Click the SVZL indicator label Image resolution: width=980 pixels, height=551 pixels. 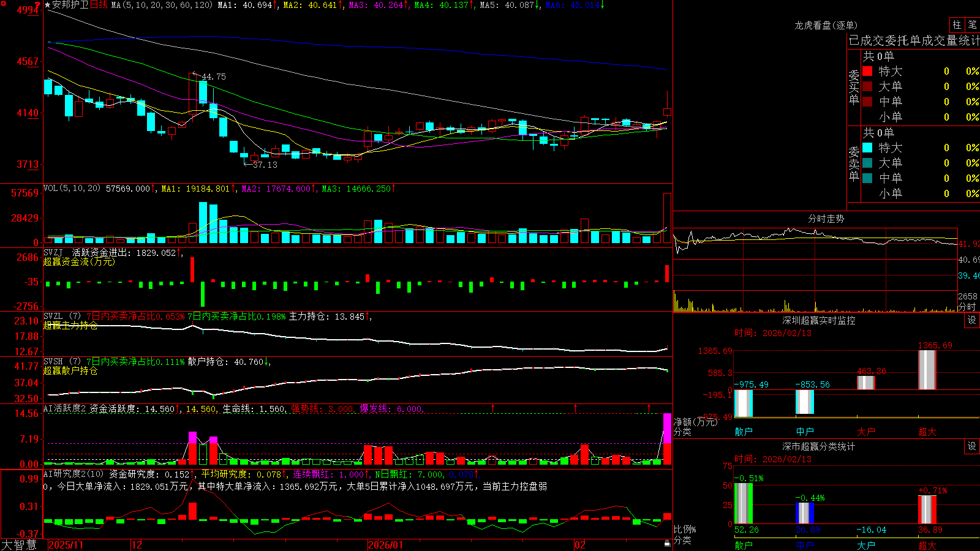click(53, 317)
